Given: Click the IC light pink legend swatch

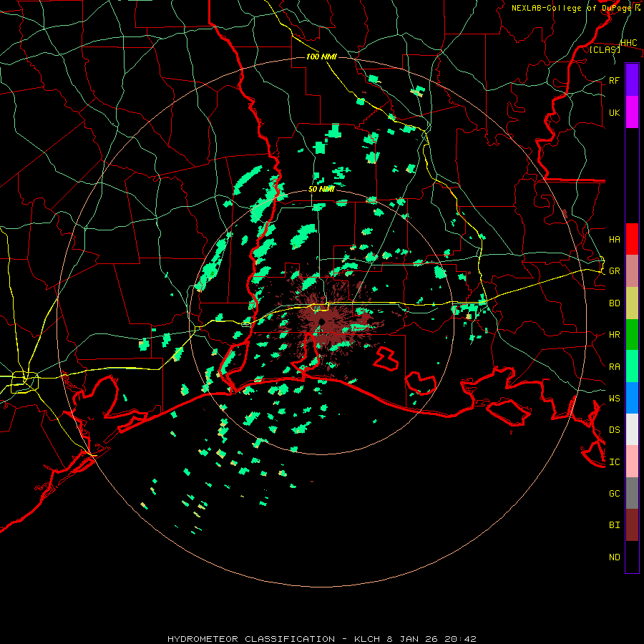Looking at the screenshot, I should point(632,462).
